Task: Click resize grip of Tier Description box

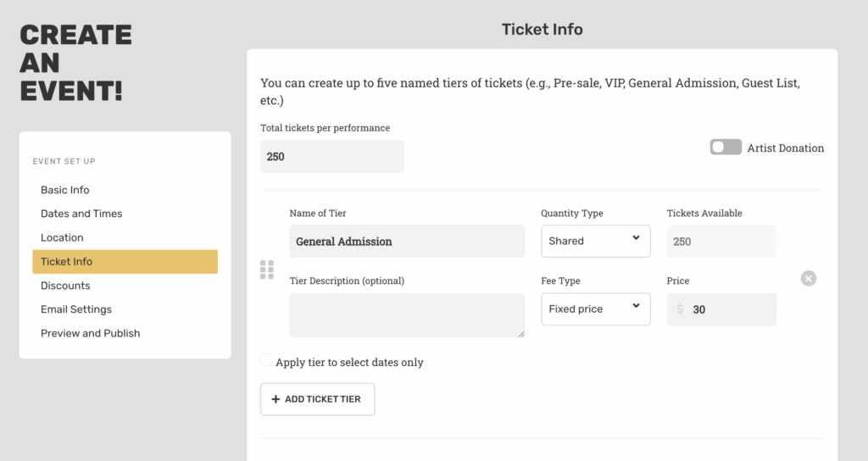Action: point(521,334)
